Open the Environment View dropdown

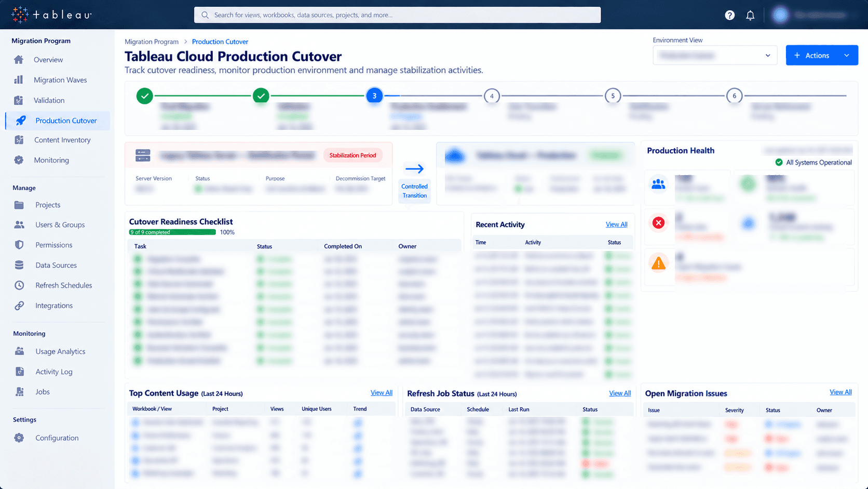coord(715,55)
